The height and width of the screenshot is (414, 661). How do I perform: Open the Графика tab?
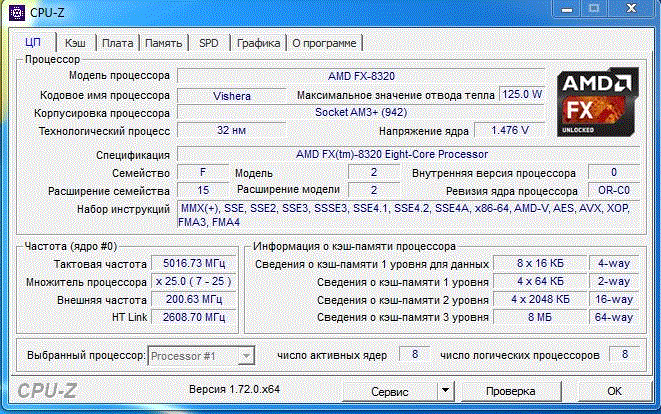258,43
